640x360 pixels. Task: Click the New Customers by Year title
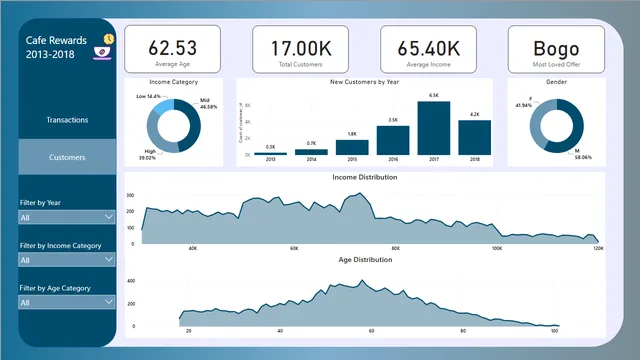pyautogui.click(x=364, y=82)
